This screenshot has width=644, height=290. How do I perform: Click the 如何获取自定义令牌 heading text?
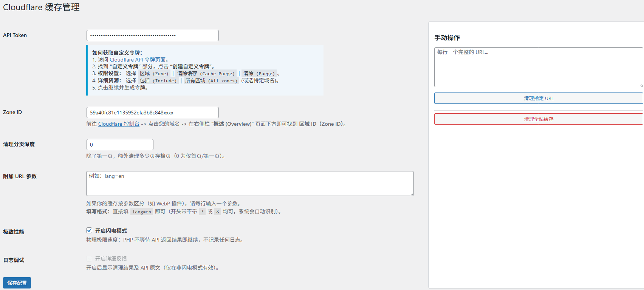pyautogui.click(x=117, y=53)
